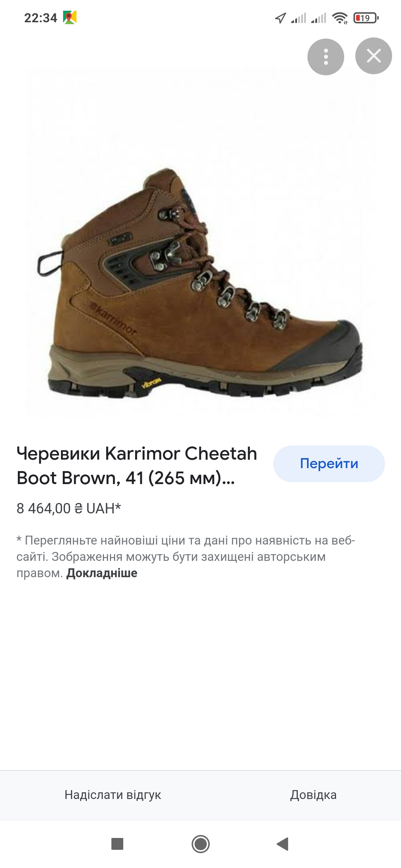Open the Докладніше link
This screenshot has width=401, height=868.
click(102, 573)
